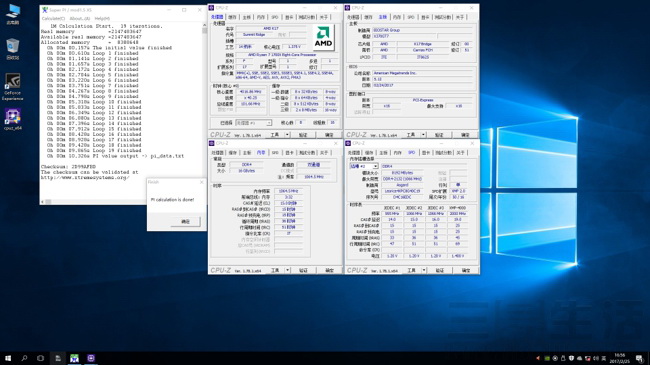This screenshot has width=650, height=365.
Task: Close the Finish dialog with its X
Action: (x=202, y=182)
